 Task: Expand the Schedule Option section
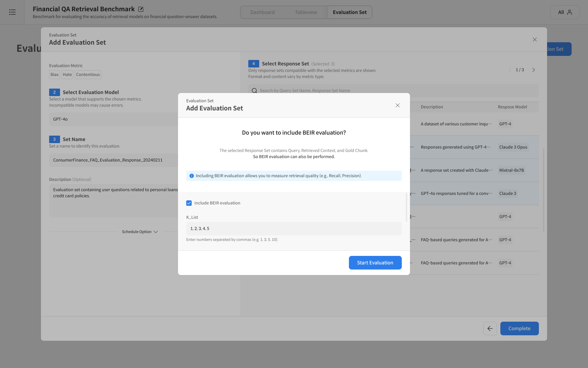coord(140,232)
